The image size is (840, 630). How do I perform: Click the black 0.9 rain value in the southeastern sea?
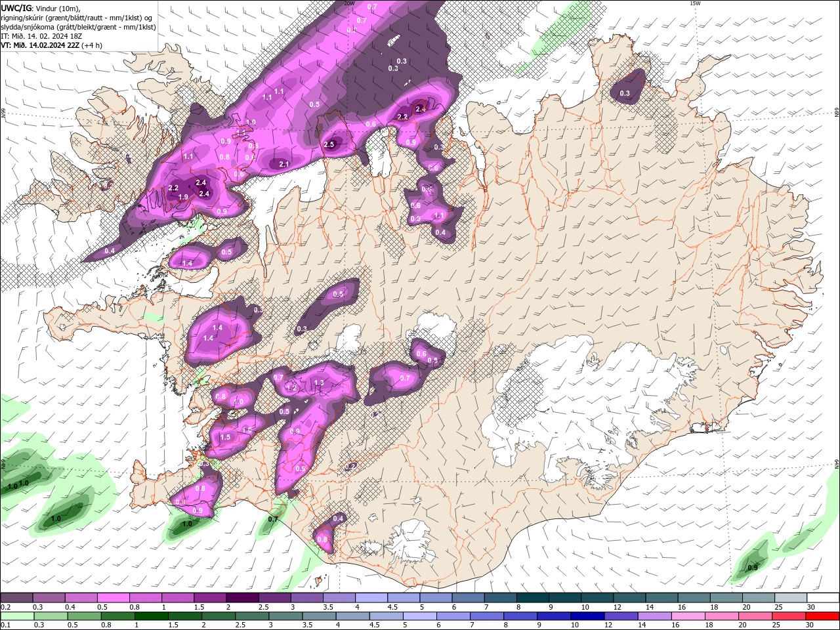[753, 568]
